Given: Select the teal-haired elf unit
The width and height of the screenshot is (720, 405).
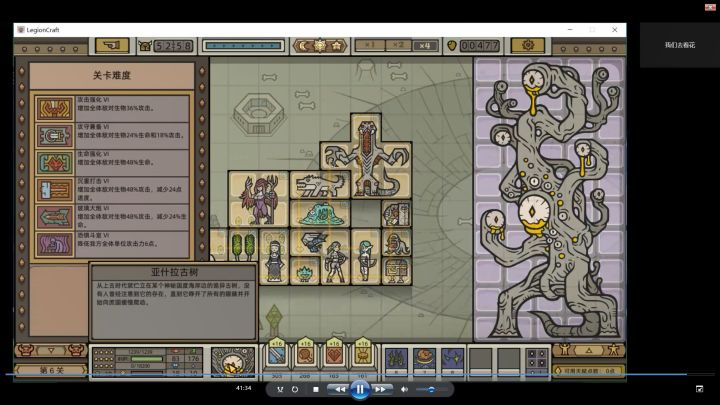Looking at the screenshot, I should point(366,257).
